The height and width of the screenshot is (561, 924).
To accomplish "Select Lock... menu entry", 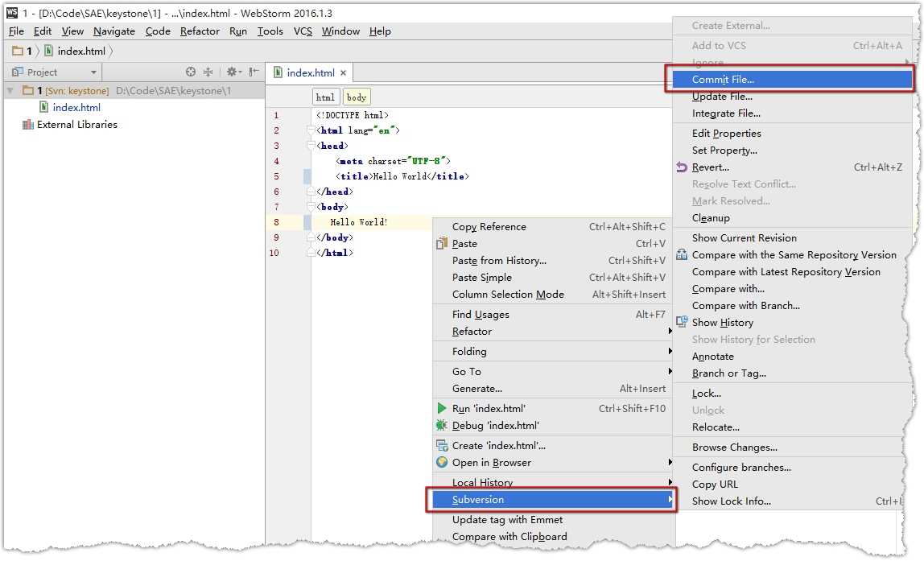I will coord(792,393).
